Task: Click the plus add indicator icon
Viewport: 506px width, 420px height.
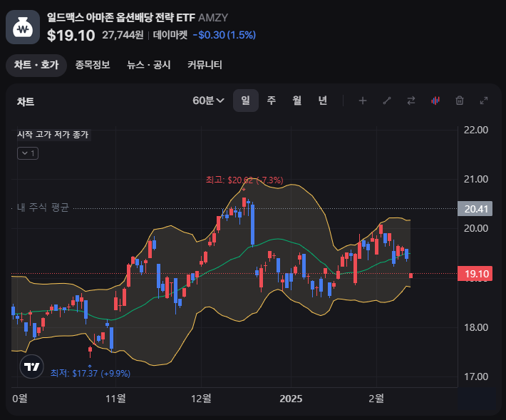Action: coord(363,101)
